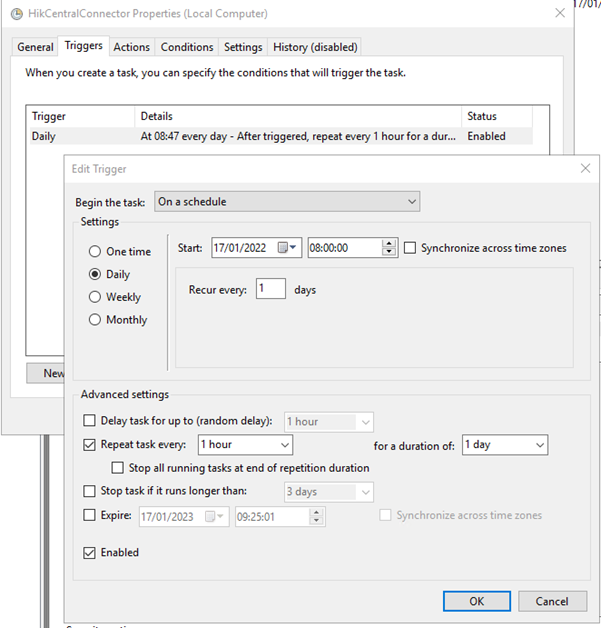The width and height of the screenshot is (601, 628).
Task: Toggle Stop task if it runs longer
Action: point(90,491)
